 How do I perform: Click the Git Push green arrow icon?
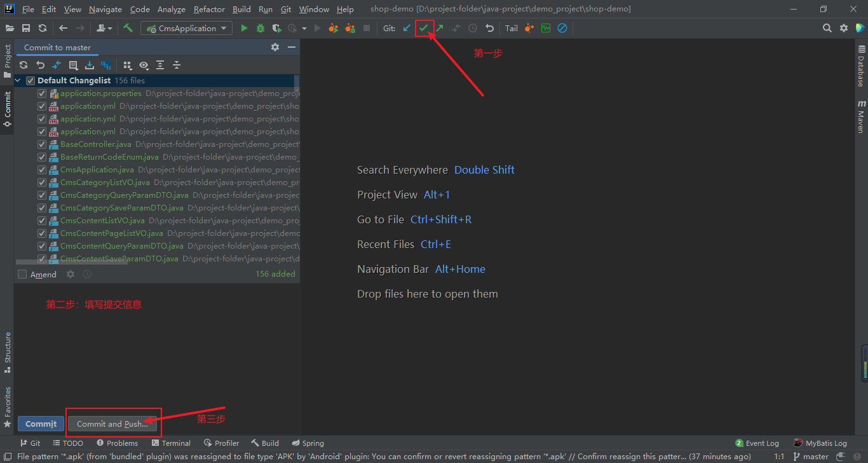click(x=439, y=28)
